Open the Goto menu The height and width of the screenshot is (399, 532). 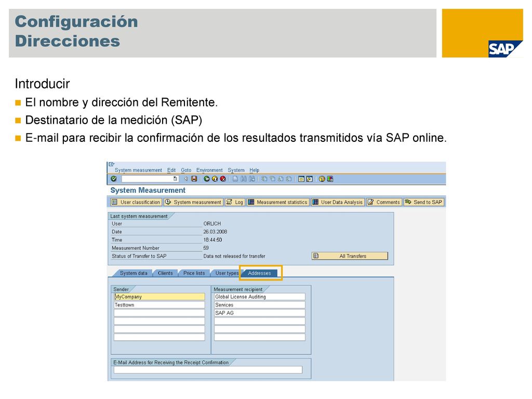[x=186, y=170]
